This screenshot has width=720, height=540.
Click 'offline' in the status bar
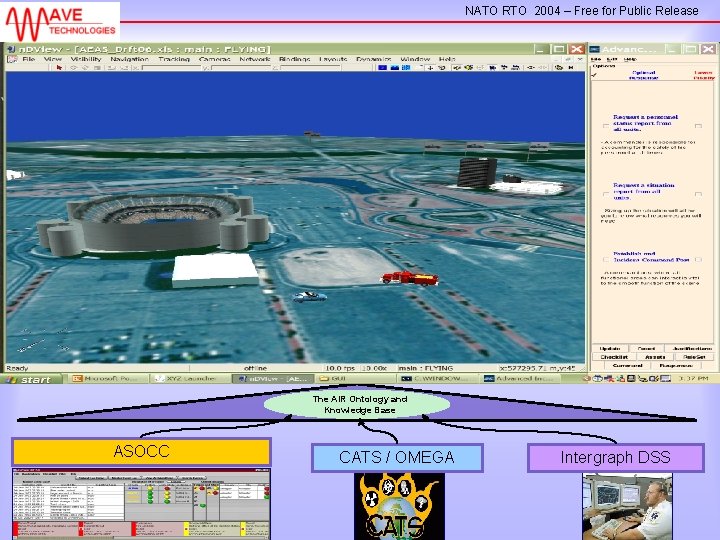pyautogui.click(x=255, y=368)
